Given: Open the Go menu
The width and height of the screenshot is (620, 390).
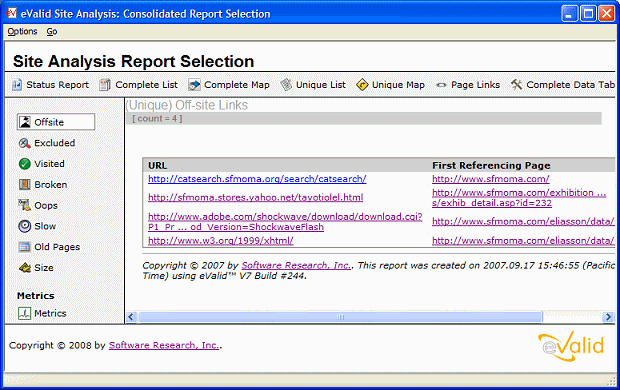Looking at the screenshot, I should (x=52, y=32).
